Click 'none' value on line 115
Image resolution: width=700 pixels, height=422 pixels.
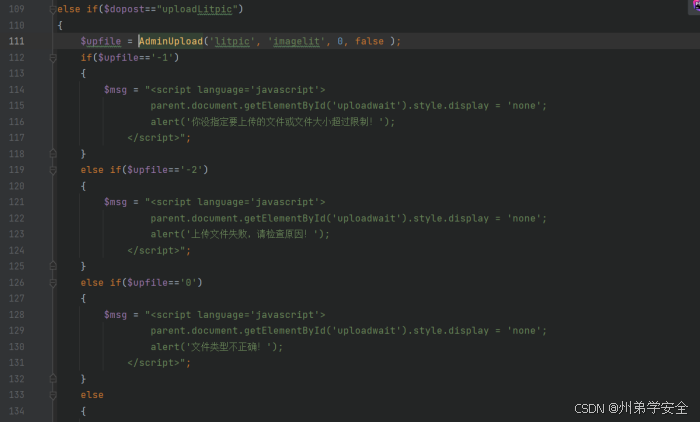[x=524, y=106]
